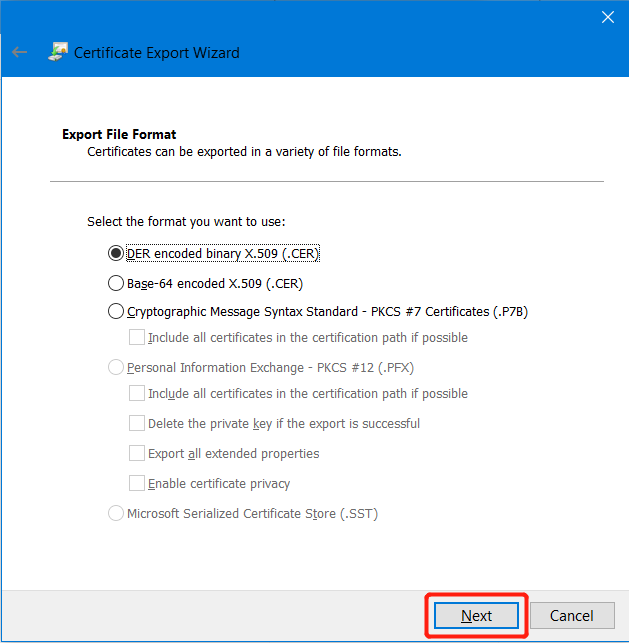Check include all certificates under PKCS #12
Viewport: 629px width, 643px height.
pos(137,393)
